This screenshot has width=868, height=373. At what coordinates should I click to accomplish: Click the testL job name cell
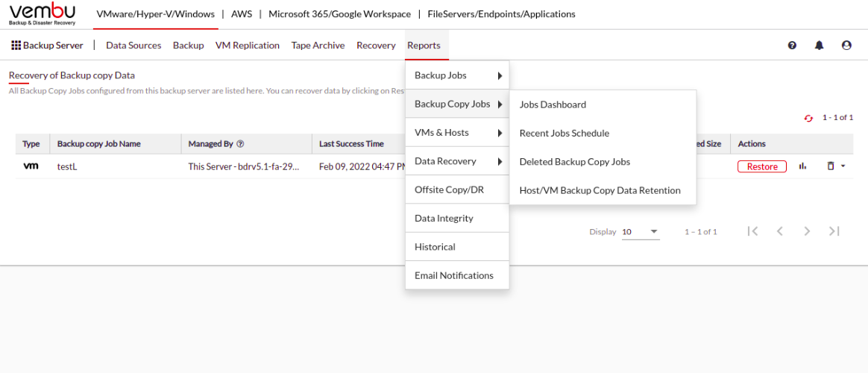(67, 166)
